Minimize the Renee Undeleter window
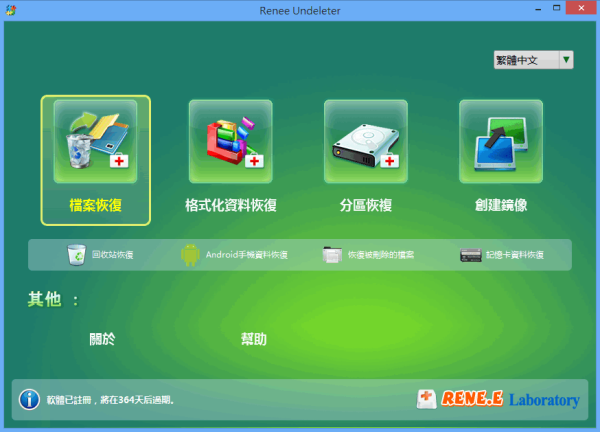Screen dimensions: 600x432 pos(538,8)
